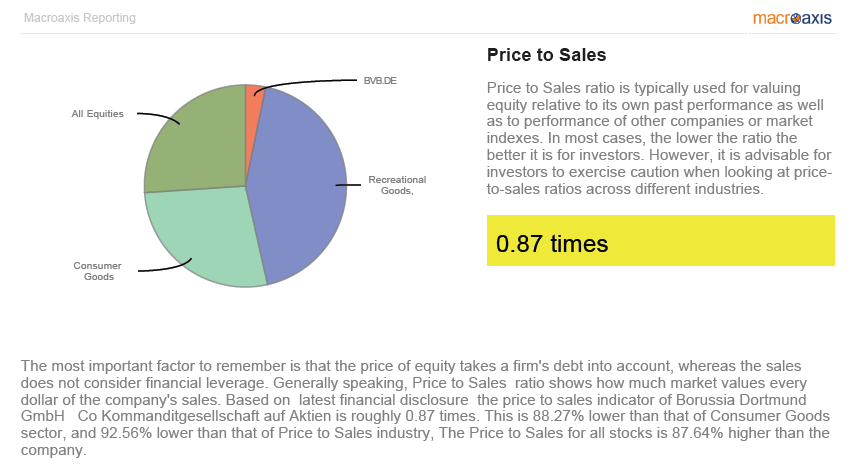Click the light green Consumer Goods slice
The width and height of the screenshot is (864, 469).
(x=205, y=235)
